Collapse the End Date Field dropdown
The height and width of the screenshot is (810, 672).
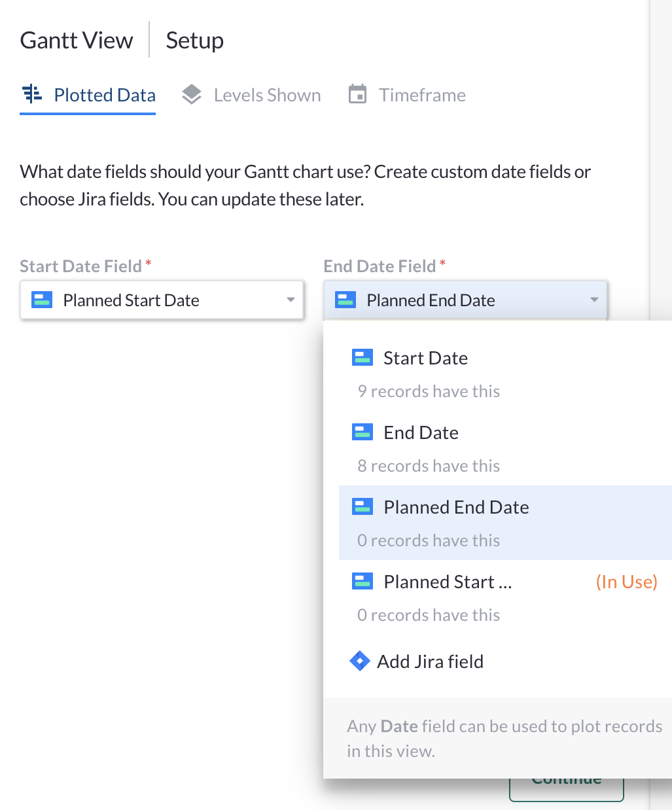[x=465, y=300]
